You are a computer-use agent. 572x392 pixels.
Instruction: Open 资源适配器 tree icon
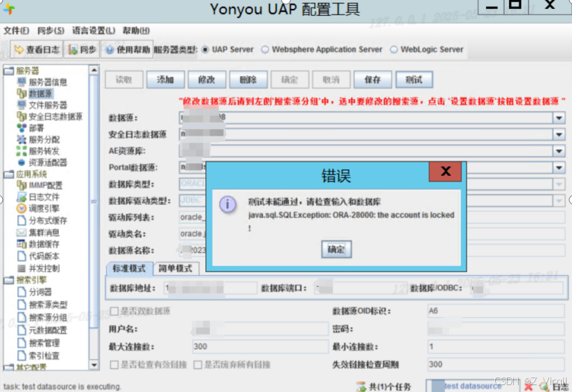(21, 162)
